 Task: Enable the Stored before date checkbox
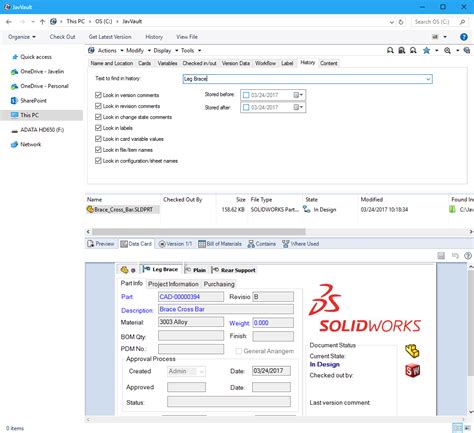(x=246, y=95)
